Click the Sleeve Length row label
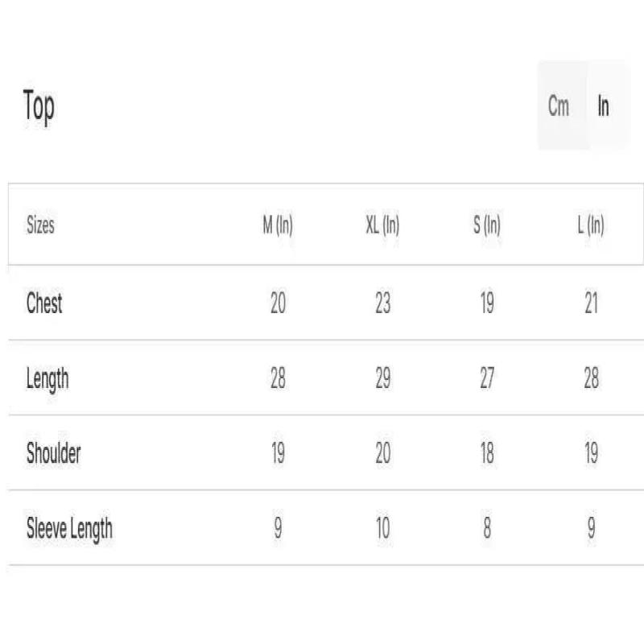The height and width of the screenshot is (644, 644). pyautogui.click(x=69, y=529)
